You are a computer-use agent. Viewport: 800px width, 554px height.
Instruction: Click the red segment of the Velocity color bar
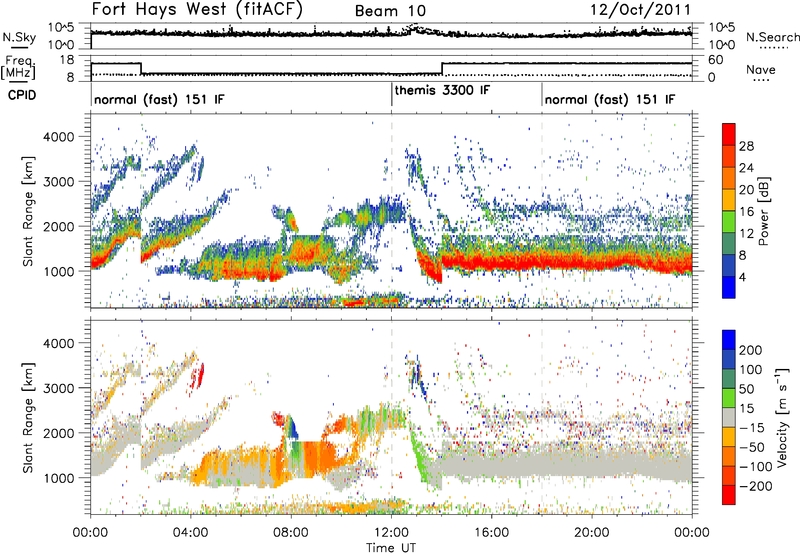coord(729,495)
